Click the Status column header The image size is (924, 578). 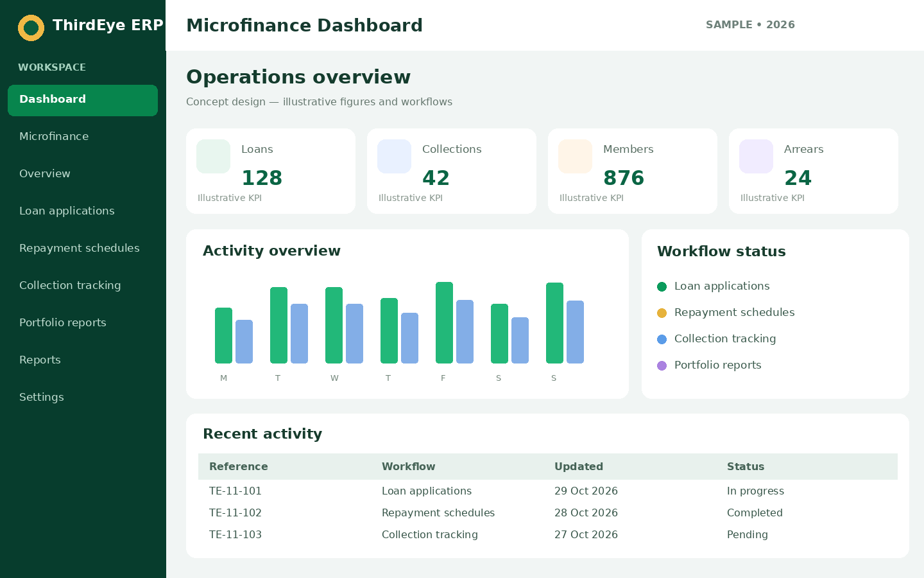tap(746, 466)
